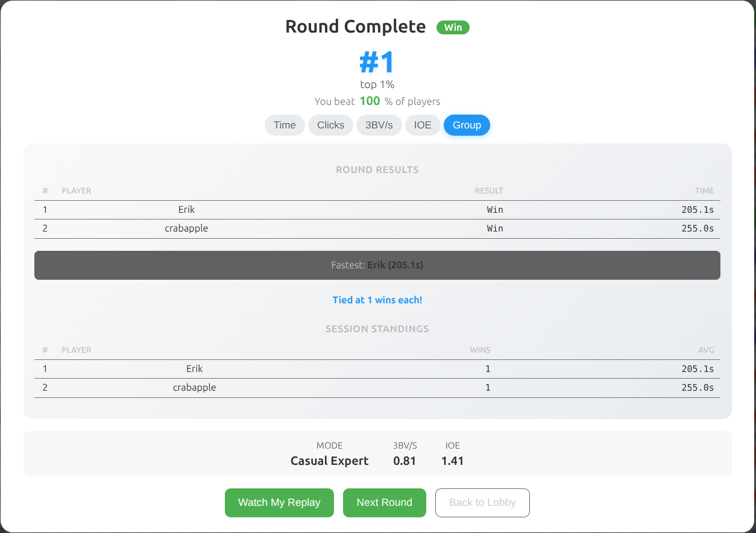The image size is (756, 533).
Task: Click the big #1 rank indicator
Action: click(377, 62)
